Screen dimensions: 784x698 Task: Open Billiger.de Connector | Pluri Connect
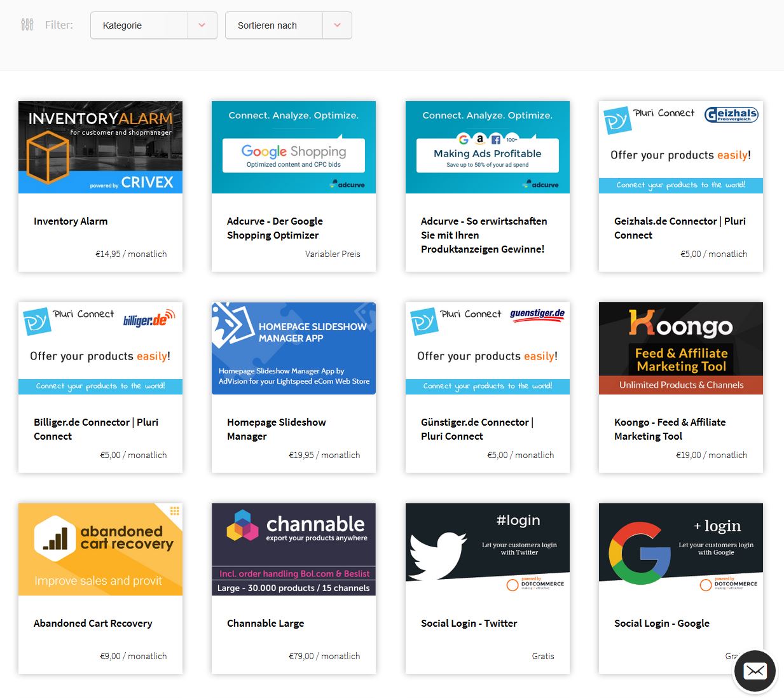[96, 429]
